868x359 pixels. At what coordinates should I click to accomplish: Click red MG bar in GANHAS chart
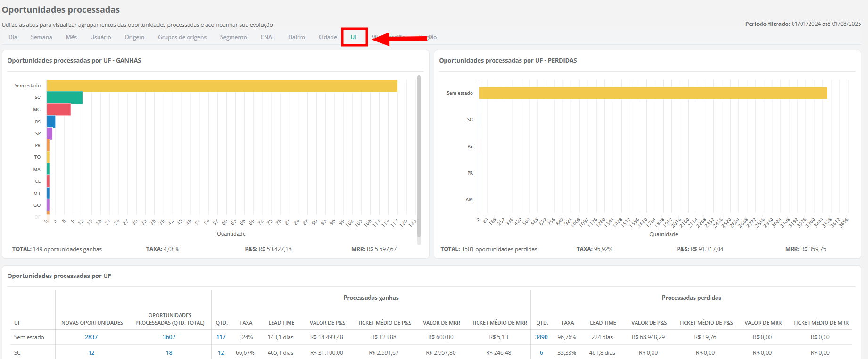point(58,110)
